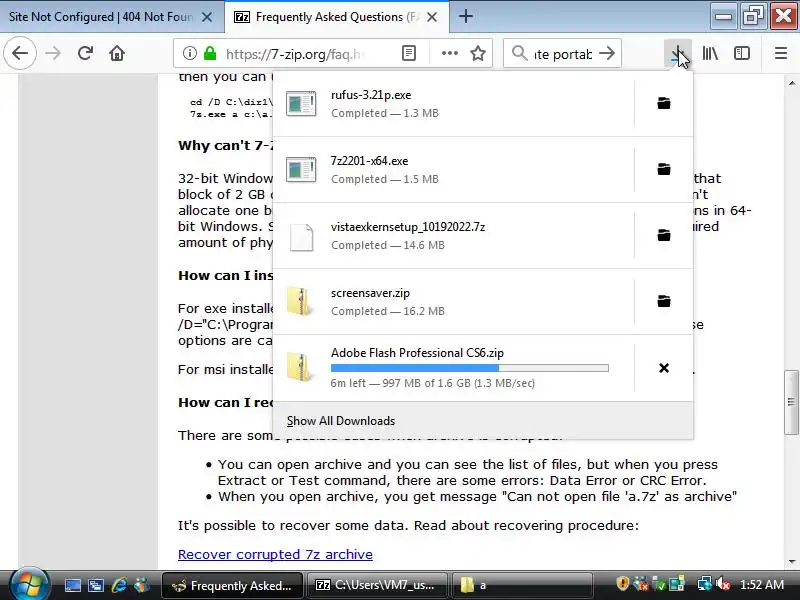Viewport: 800px width, 600px height.
Task: Open vistaexkernsetup_10192022.7z download entry
Action: point(454,236)
